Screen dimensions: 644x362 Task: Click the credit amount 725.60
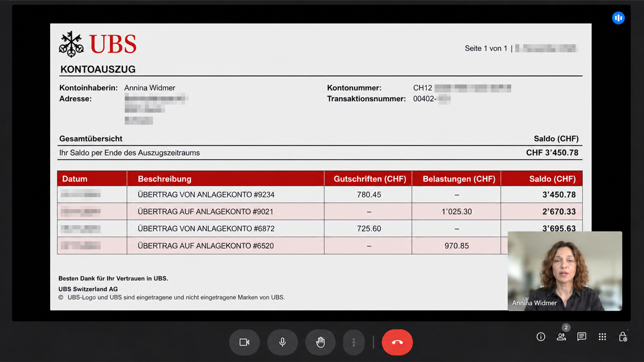point(369,229)
